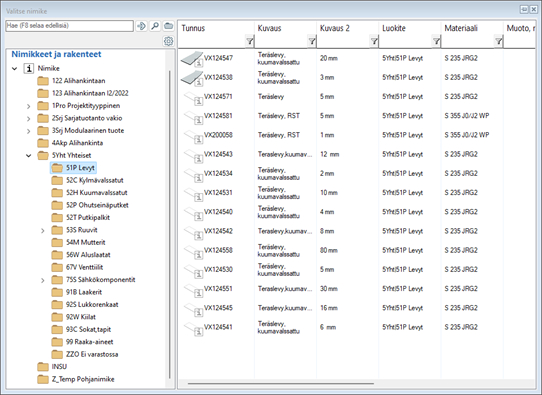The height and width of the screenshot is (395, 542).
Task: Sort by the Kuvaus column header
Action: tap(269, 28)
